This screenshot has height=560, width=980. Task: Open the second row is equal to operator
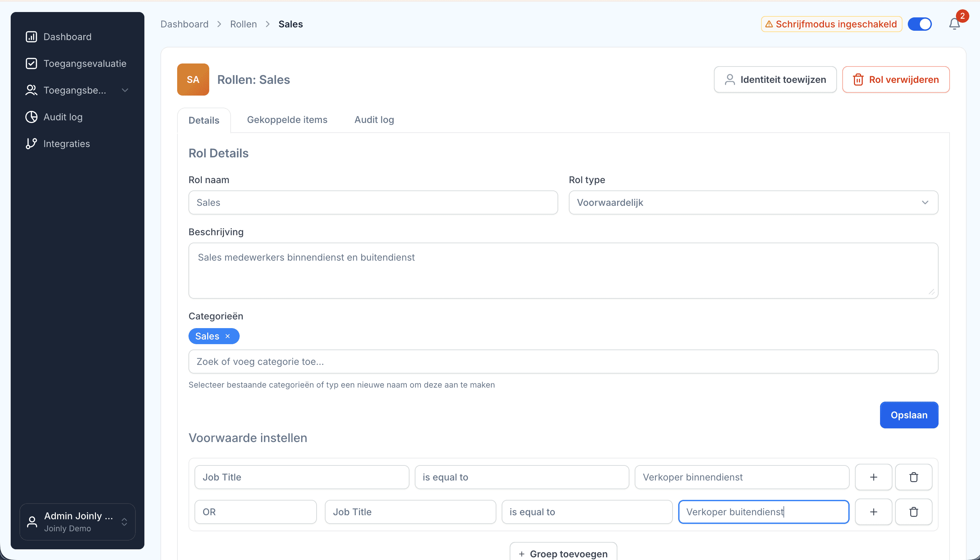(x=587, y=512)
